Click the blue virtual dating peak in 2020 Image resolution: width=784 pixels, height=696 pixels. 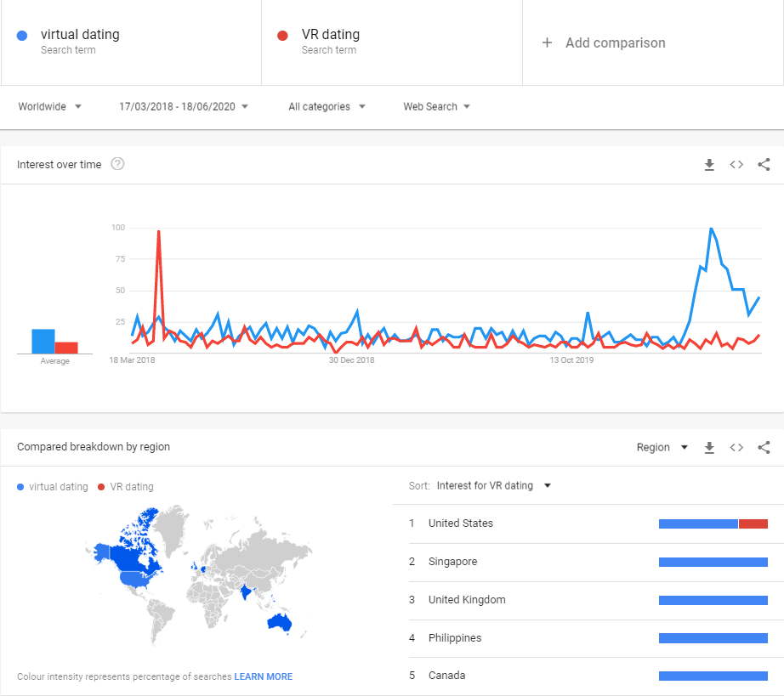coord(711,229)
